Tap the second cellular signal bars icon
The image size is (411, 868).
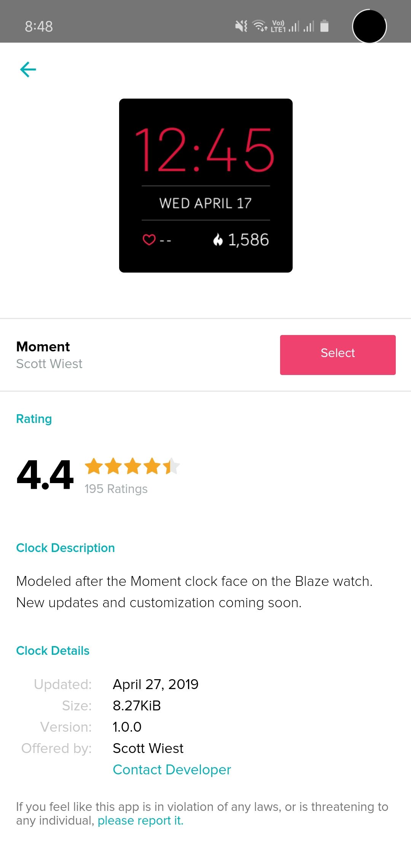[308, 25]
